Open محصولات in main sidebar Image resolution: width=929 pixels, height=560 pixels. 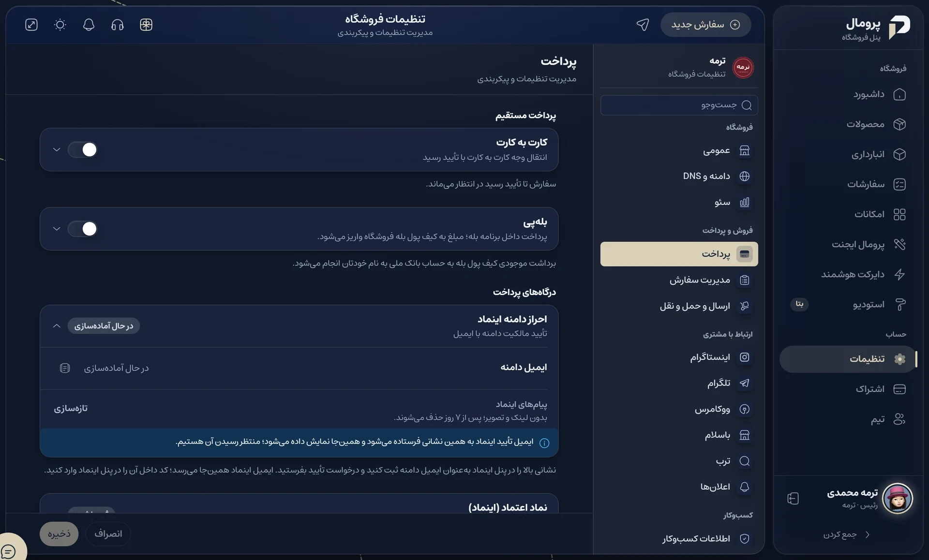848,124
